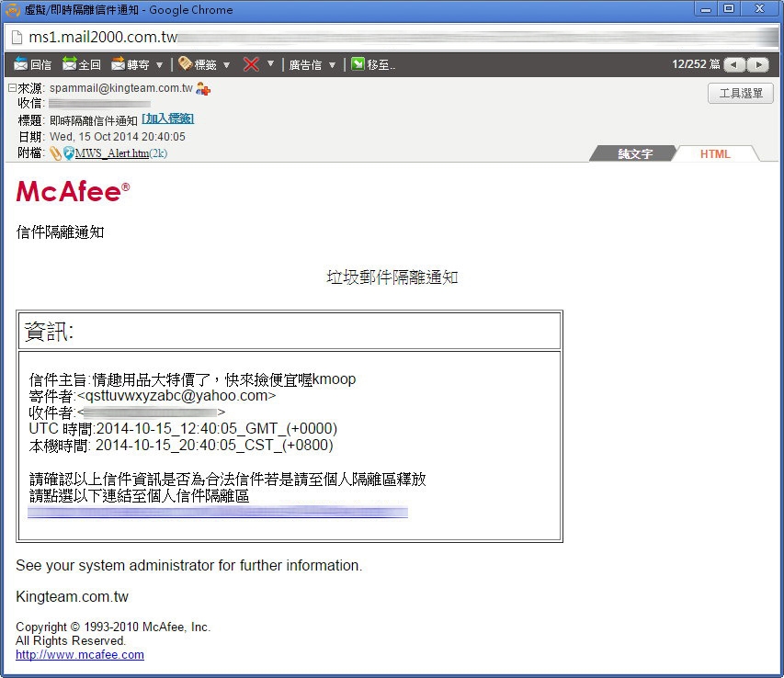Delete the message with the red X
Image resolution: width=784 pixels, height=678 pixels.
click(251, 64)
